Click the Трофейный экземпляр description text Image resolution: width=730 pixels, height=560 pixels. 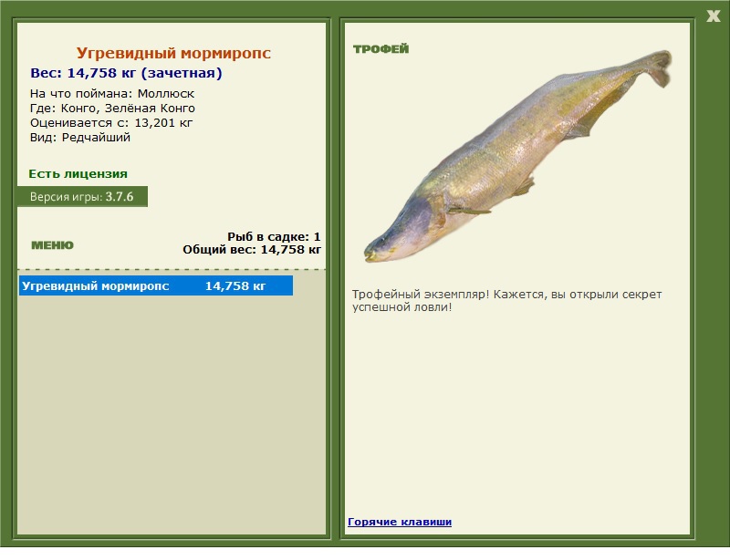pyautogui.click(x=506, y=301)
